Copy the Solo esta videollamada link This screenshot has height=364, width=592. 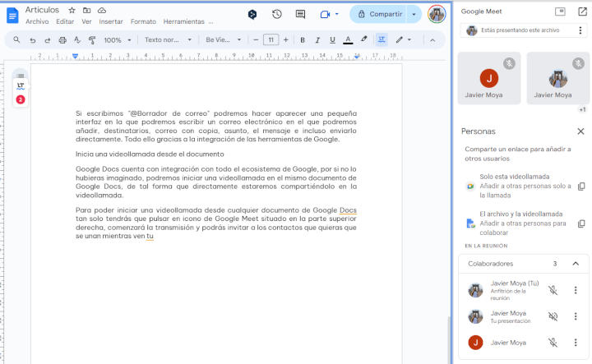coord(581,186)
